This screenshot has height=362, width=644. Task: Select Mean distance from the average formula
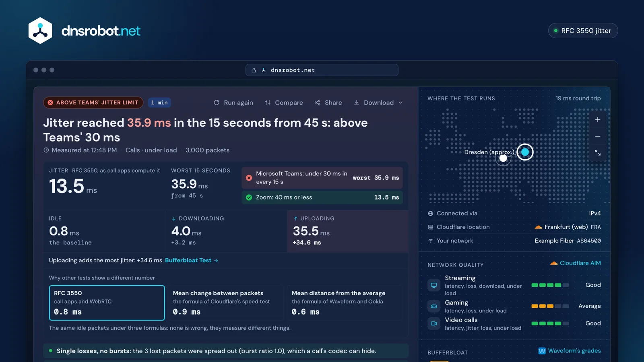(x=345, y=303)
